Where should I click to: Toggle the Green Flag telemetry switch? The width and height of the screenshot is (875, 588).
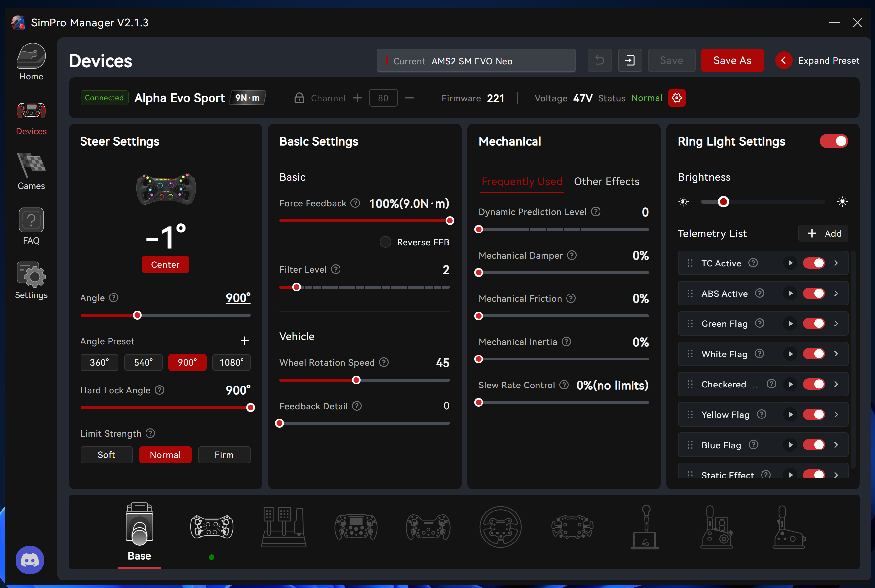813,323
